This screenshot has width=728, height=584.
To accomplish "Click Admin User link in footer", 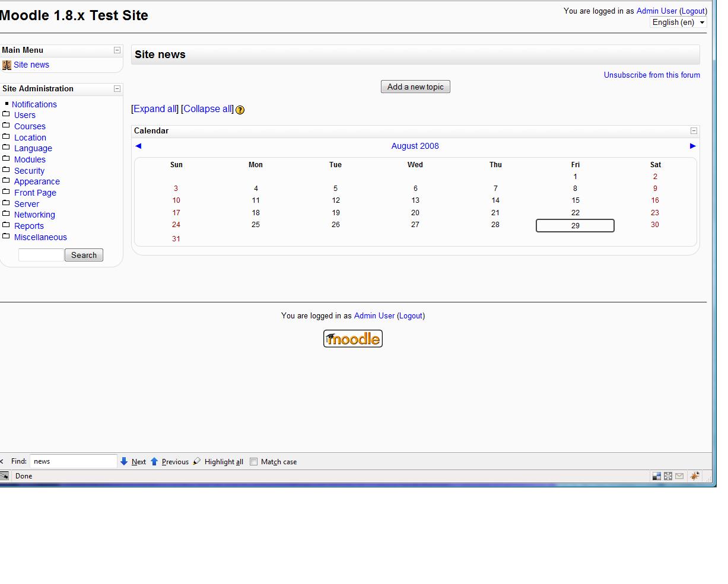I will click(x=374, y=315).
